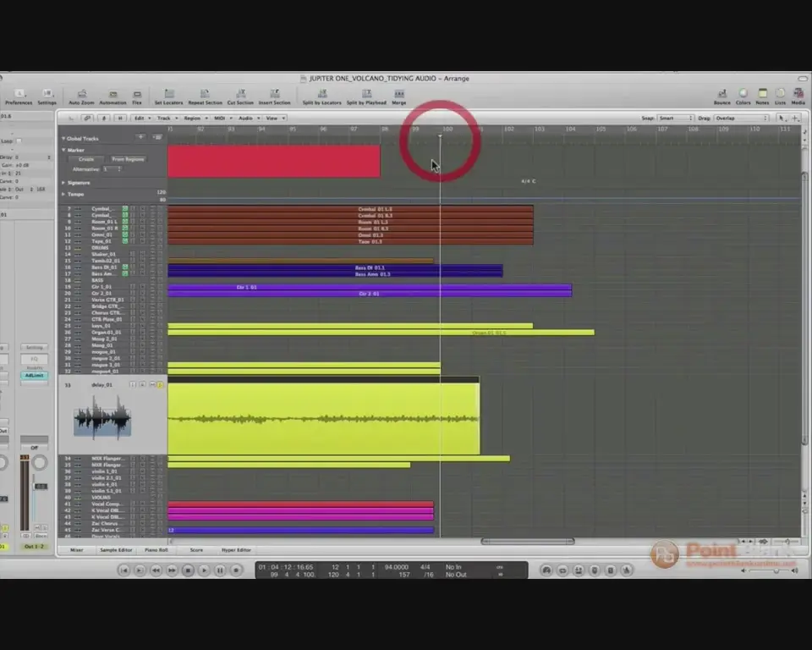Screen dimensions: 812x650
Task: Toggle the Metronome click button in transport
Action: point(627,570)
